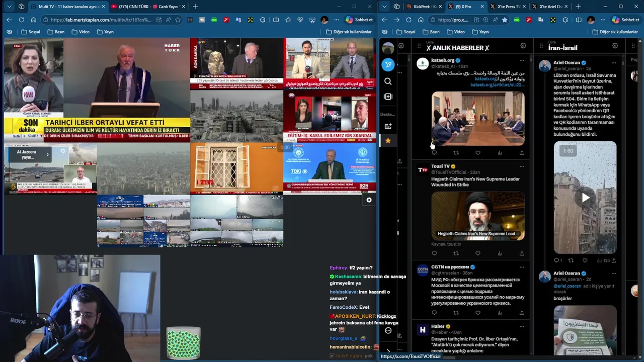Reply to the kataeb.org post
The width and height of the screenshot is (644, 362).
click(x=434, y=153)
